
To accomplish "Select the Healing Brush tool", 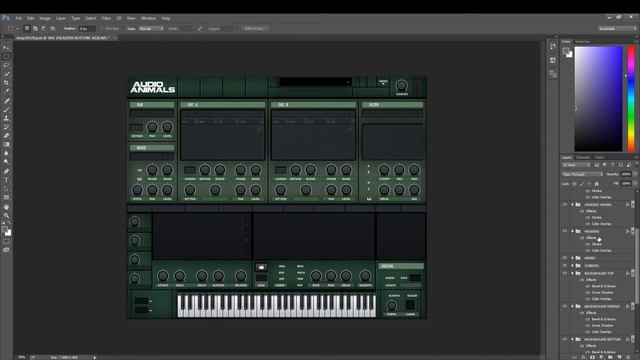I will [6, 100].
